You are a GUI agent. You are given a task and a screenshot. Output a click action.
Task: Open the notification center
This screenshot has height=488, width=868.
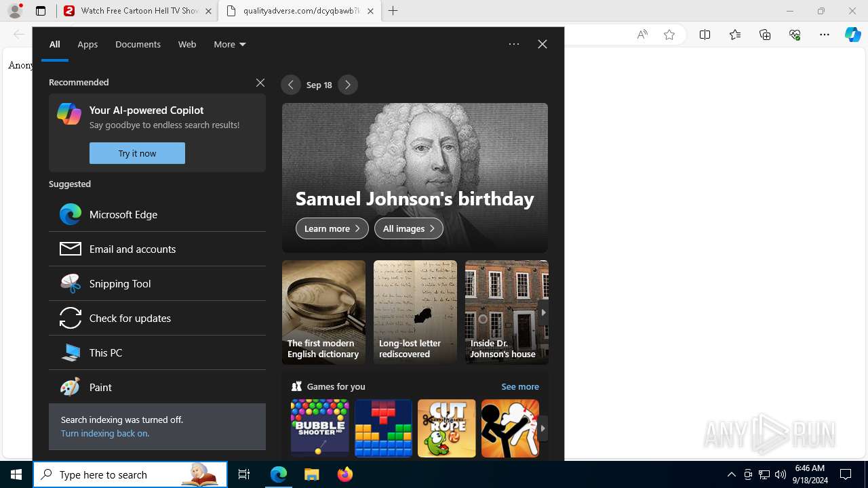pos(846,474)
